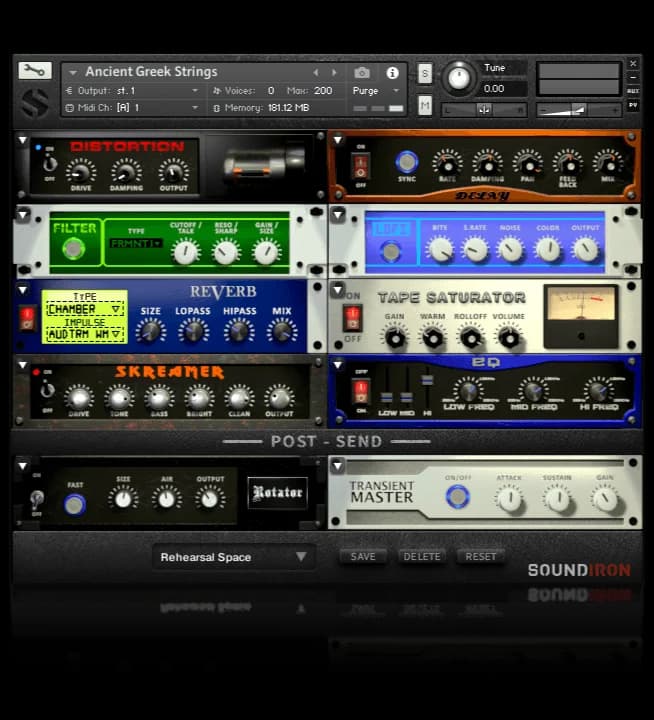Toggle the Reverb red power switch

pos(27,318)
